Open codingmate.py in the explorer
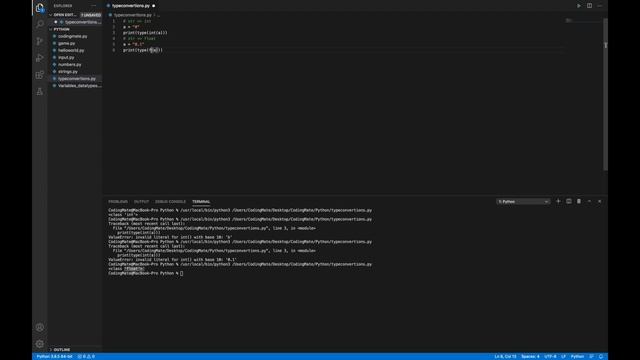 point(73,36)
